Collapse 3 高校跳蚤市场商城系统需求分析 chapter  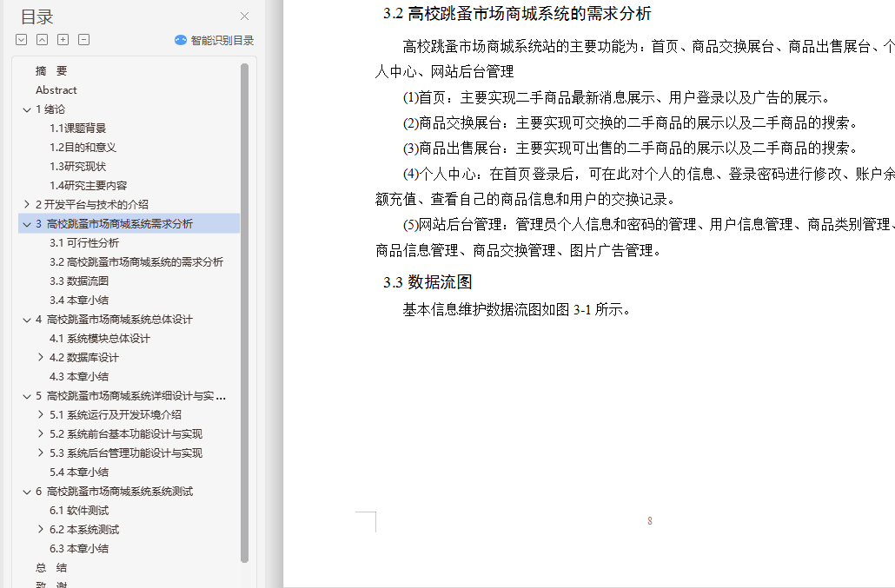(27, 224)
